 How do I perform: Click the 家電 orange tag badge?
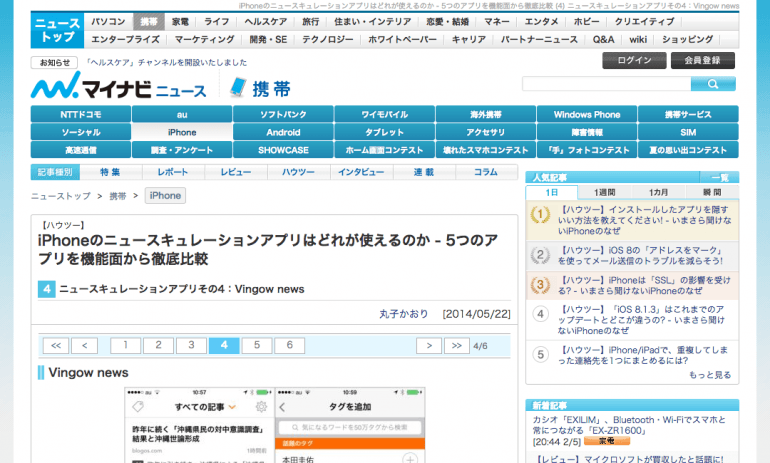click(607, 441)
